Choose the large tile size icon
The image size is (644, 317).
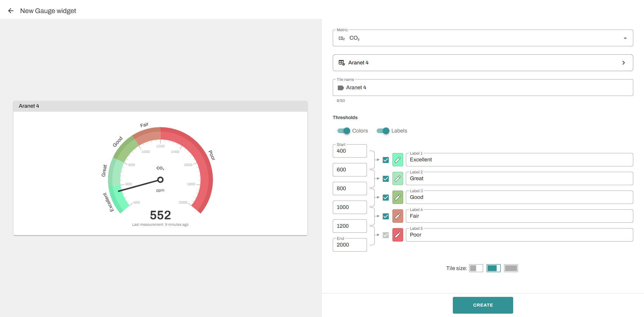click(511, 268)
